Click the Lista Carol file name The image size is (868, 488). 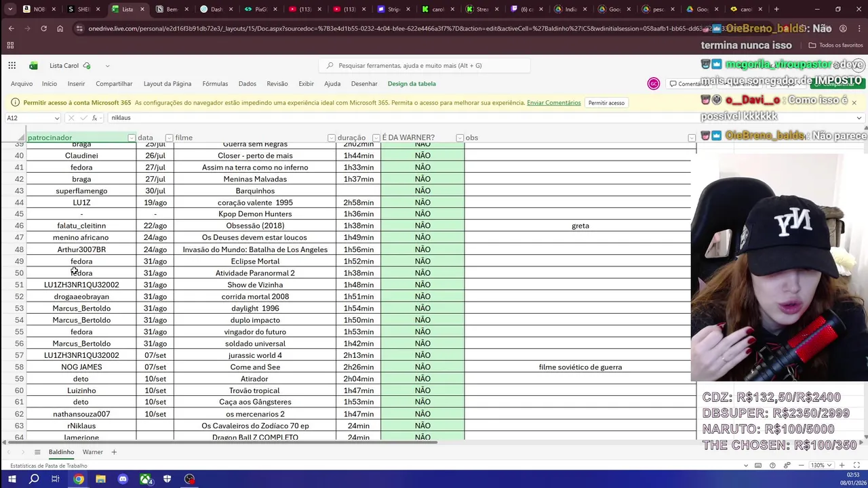(x=64, y=66)
